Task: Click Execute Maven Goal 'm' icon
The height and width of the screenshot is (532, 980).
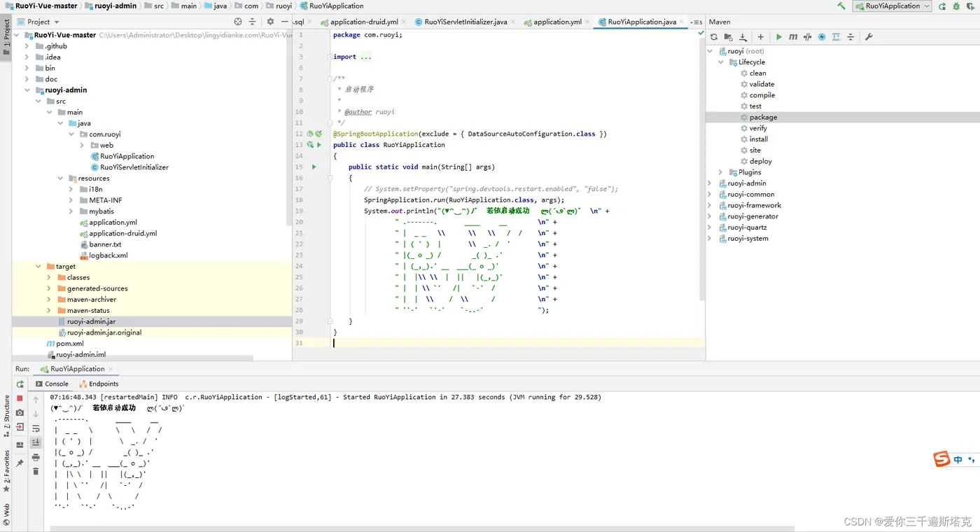Action: coord(793,37)
